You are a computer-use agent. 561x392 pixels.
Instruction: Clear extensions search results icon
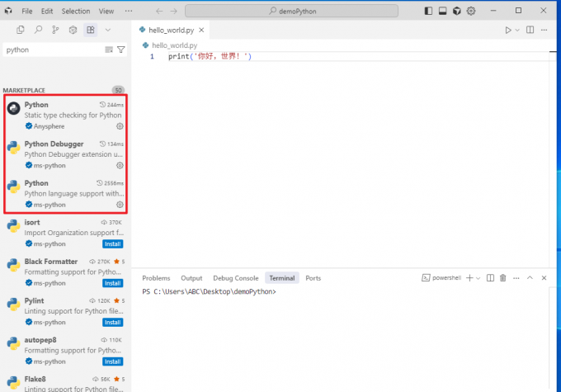coord(109,50)
